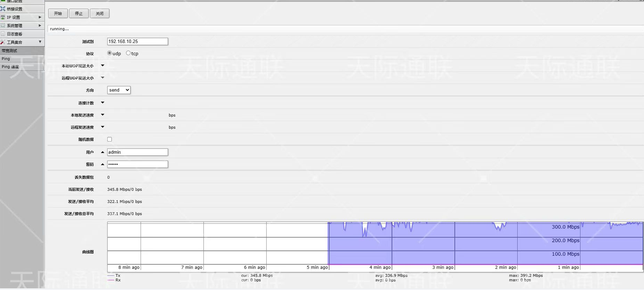Expand the 本地发送速度 option

[x=102, y=115]
